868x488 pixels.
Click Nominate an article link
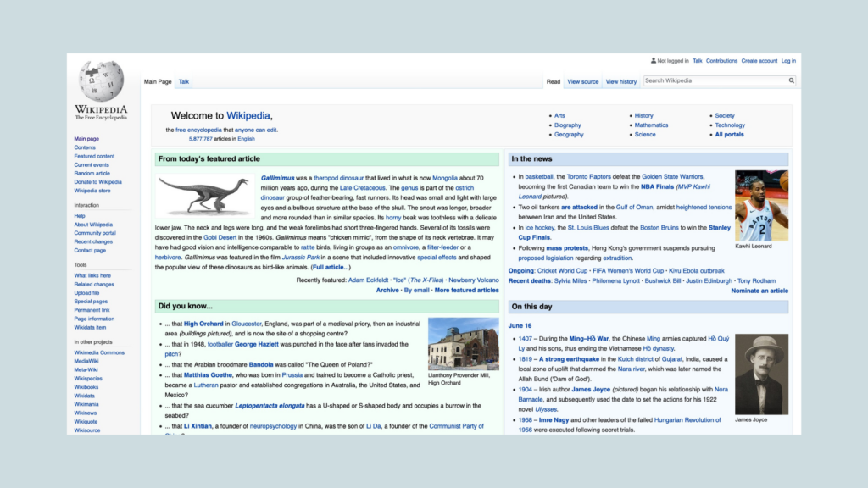tap(759, 291)
